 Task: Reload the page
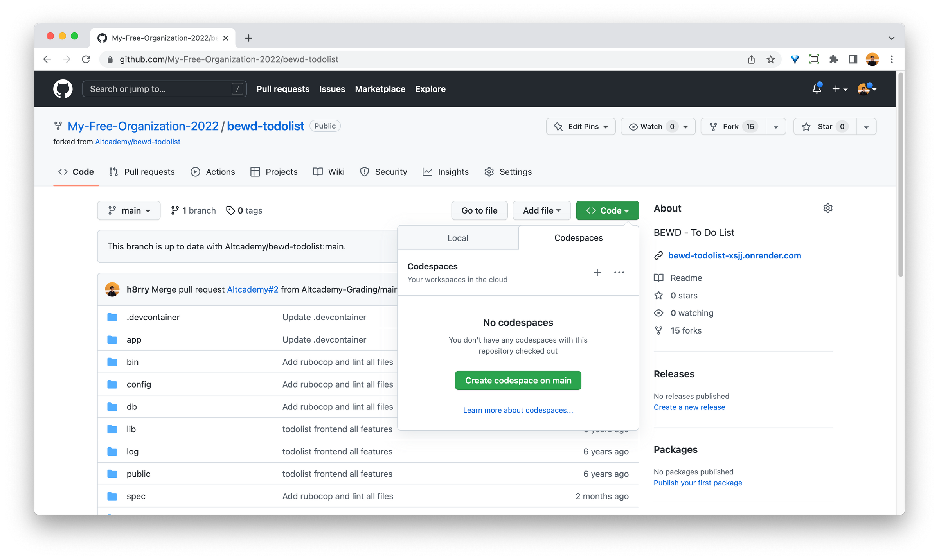click(x=86, y=59)
